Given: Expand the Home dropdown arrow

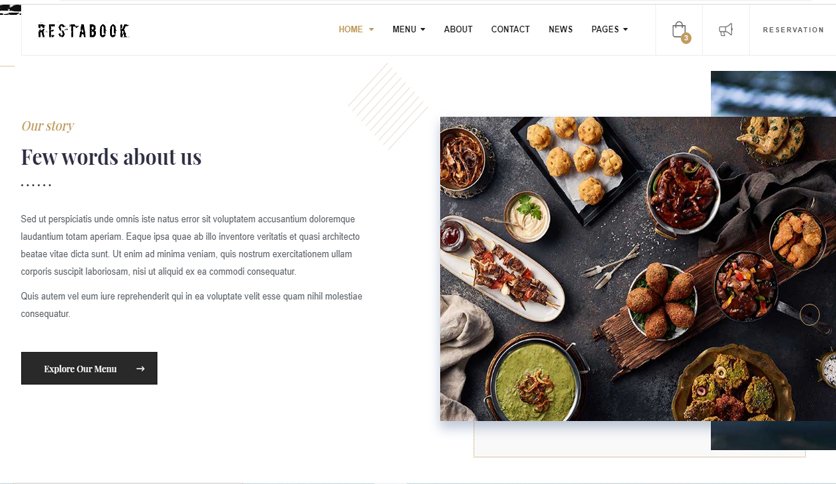Looking at the screenshot, I should tap(371, 30).
